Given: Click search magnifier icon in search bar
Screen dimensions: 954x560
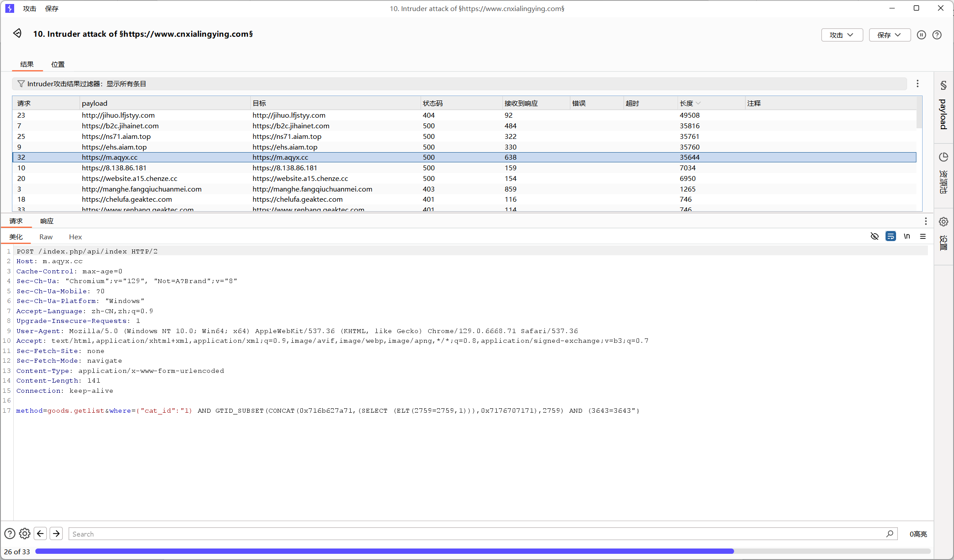Looking at the screenshot, I should click(889, 534).
